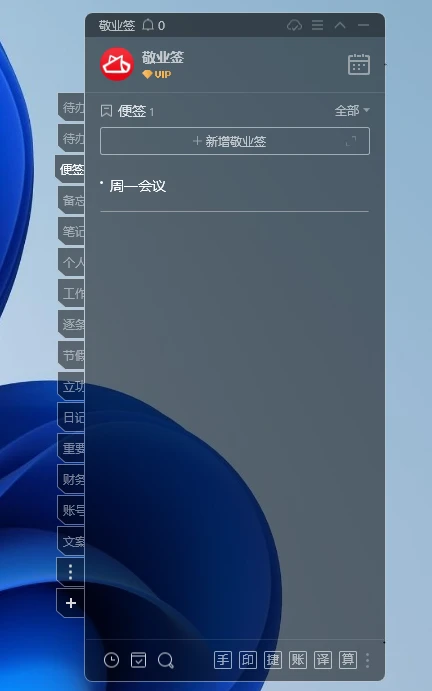Screen dimensions: 432x691
Task: Open the 敬业签 account avatar
Action: click(117, 64)
